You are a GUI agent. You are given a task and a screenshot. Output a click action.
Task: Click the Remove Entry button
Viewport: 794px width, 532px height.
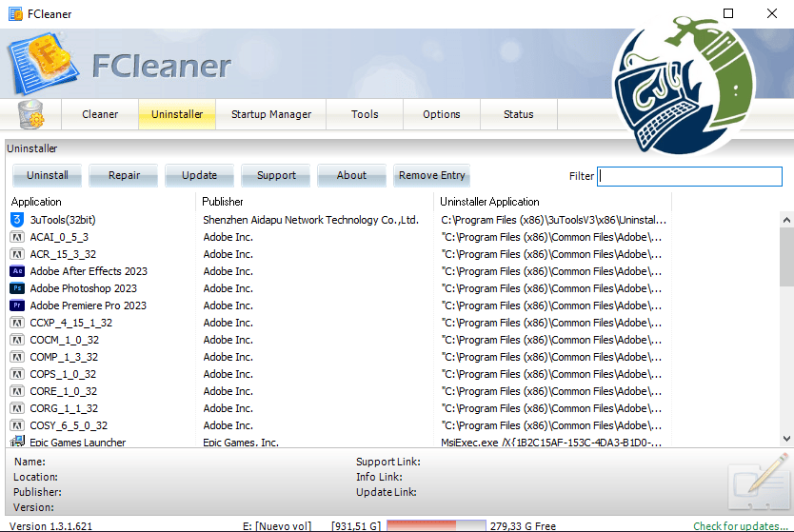(431, 175)
